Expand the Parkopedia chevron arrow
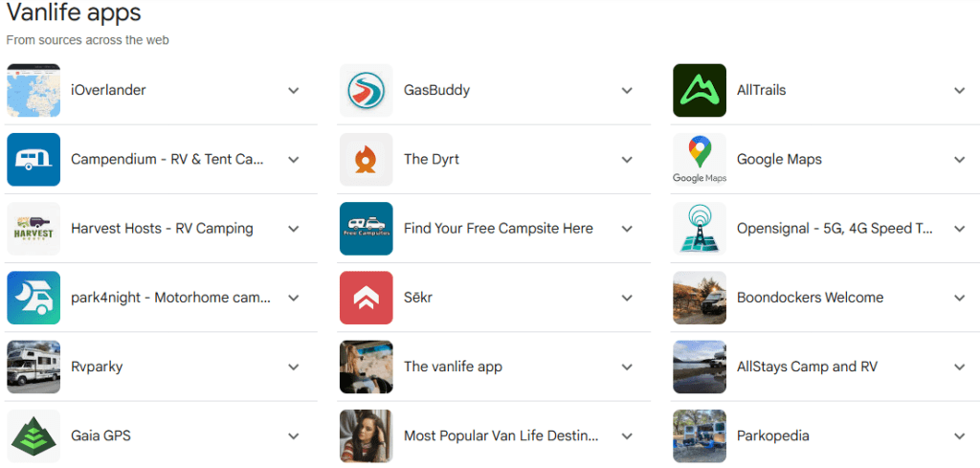Screen dimensions: 980x468 pos(960,436)
